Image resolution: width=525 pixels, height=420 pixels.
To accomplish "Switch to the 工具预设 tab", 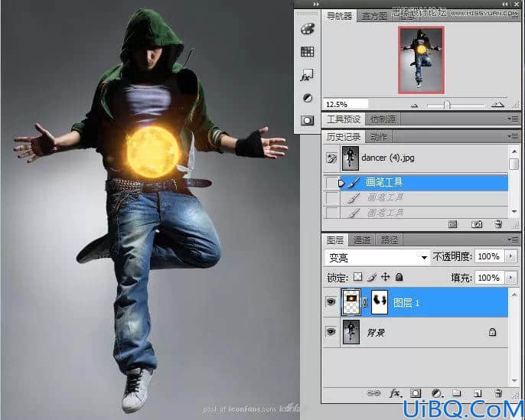I will coord(343,119).
